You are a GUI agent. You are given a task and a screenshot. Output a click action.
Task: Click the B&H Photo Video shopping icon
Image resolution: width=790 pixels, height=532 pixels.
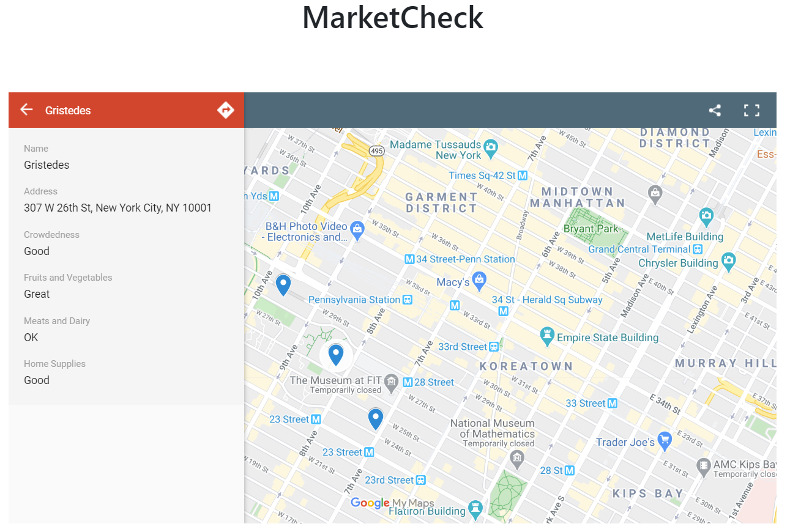pyautogui.click(x=357, y=230)
